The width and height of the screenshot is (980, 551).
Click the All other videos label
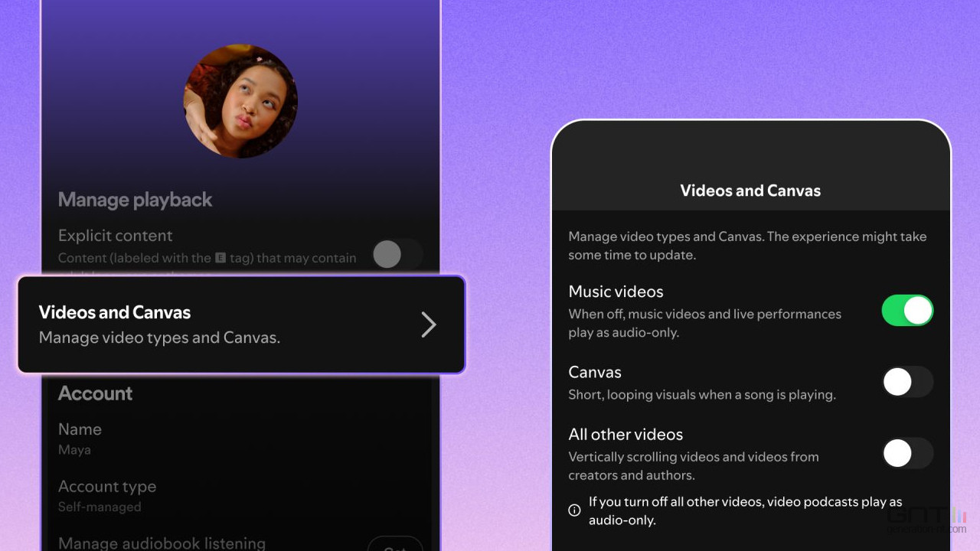(626, 435)
